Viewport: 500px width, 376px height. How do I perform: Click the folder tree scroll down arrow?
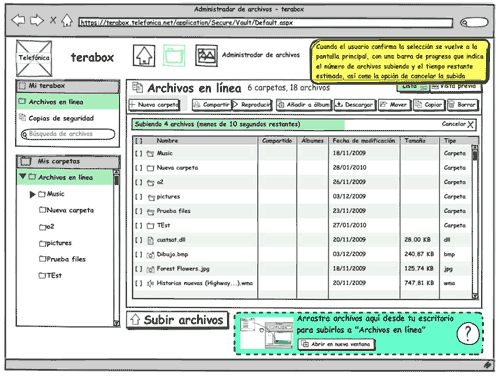[x=116, y=323]
